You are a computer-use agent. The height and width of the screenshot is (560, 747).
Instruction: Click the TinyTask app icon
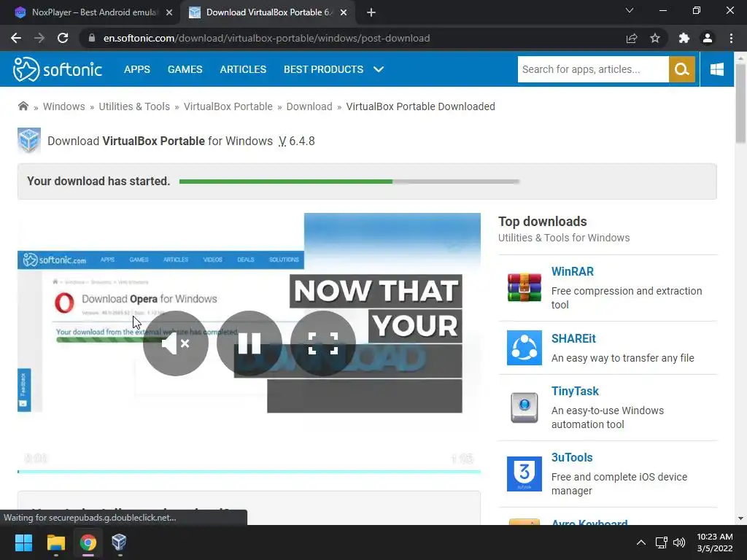click(x=524, y=408)
